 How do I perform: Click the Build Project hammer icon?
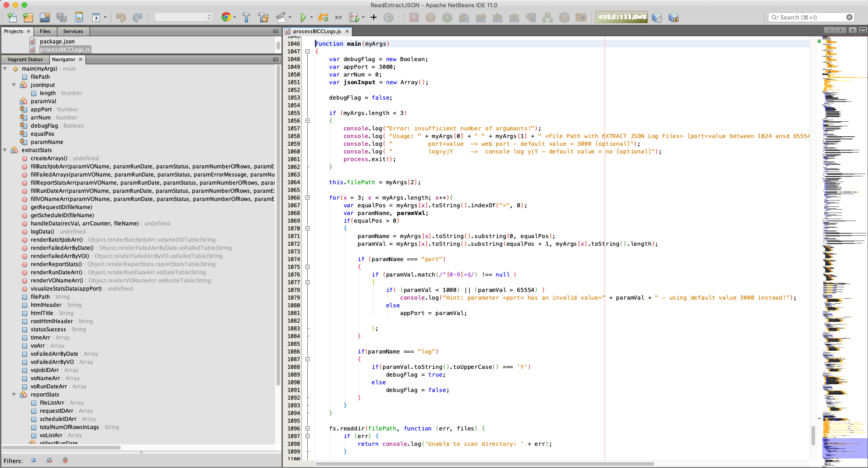click(246, 18)
